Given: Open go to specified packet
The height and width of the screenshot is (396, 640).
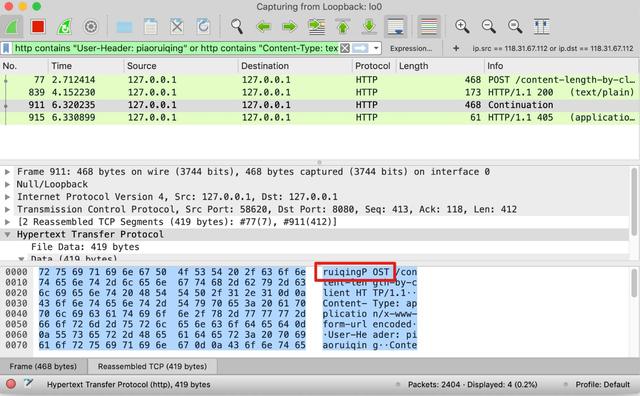Looking at the screenshot, I should [316, 27].
